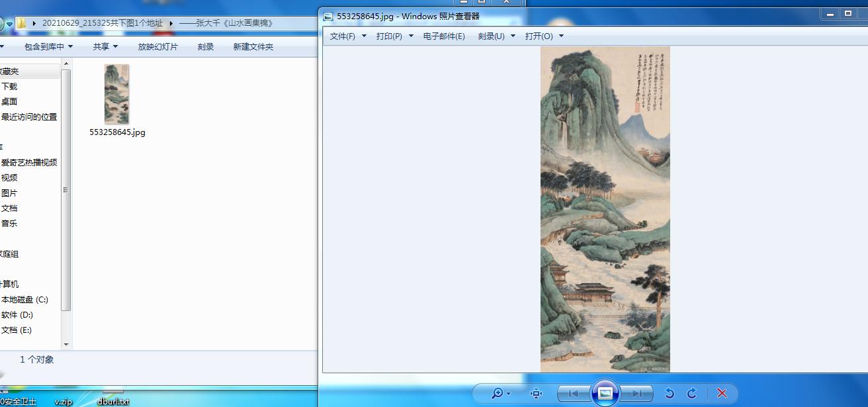868x407 pixels.
Task: Select 20210629_215325共下图1个地址 breadcrumb
Action: (103, 23)
